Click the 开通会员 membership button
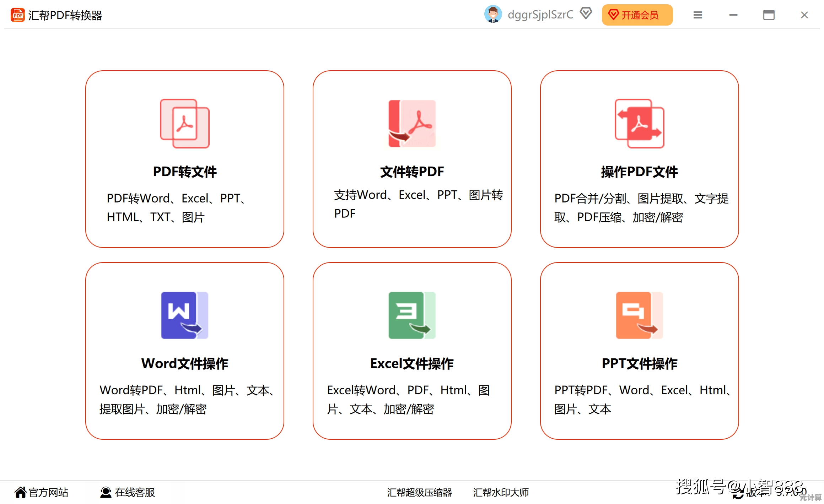This screenshot has height=504, width=824. click(x=637, y=15)
